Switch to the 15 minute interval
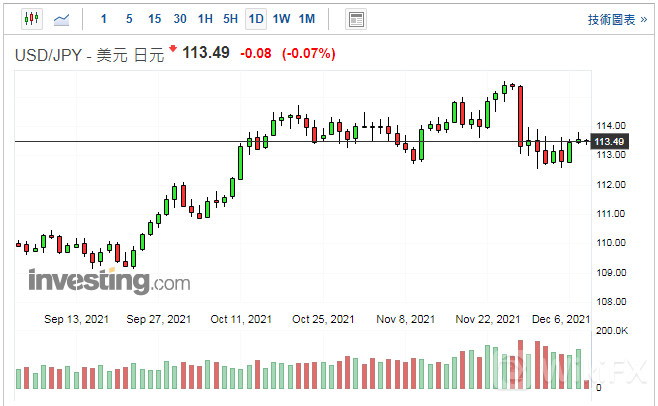The image size is (658, 406). (x=154, y=19)
